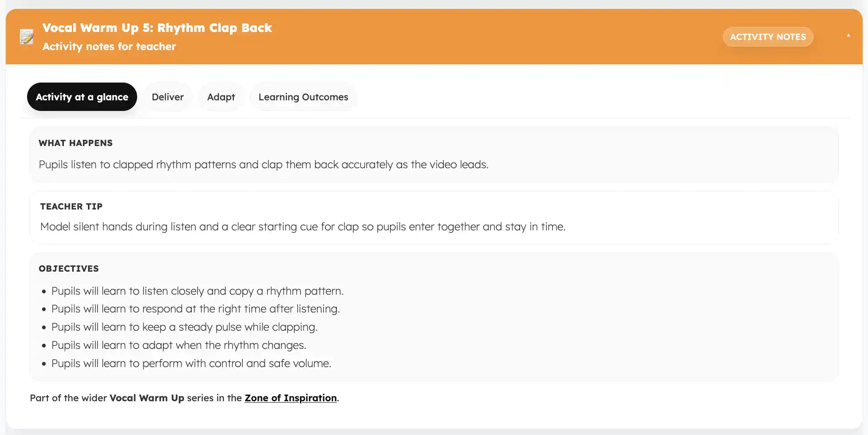Select the Activity at a glance tab
This screenshot has height=435, width=868.
(x=82, y=97)
